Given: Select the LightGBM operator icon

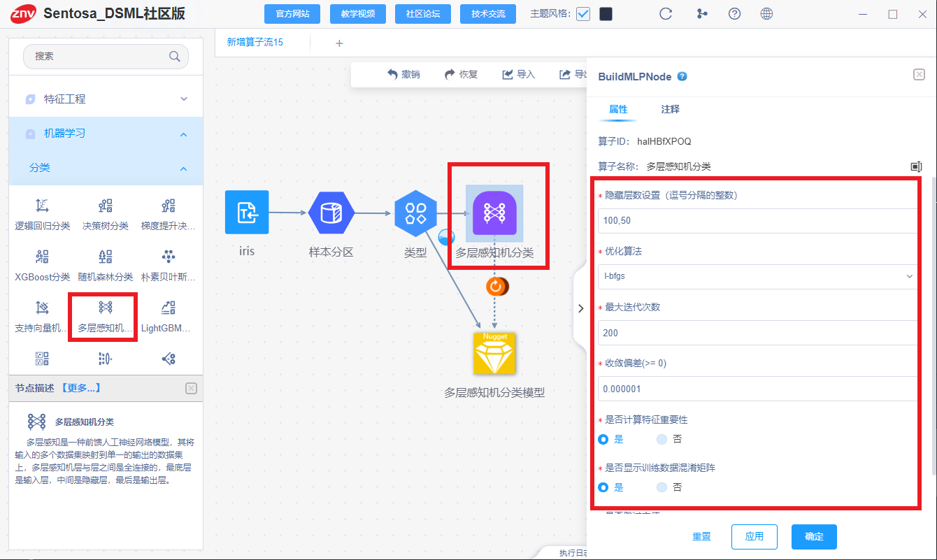Looking at the screenshot, I should point(169,308).
